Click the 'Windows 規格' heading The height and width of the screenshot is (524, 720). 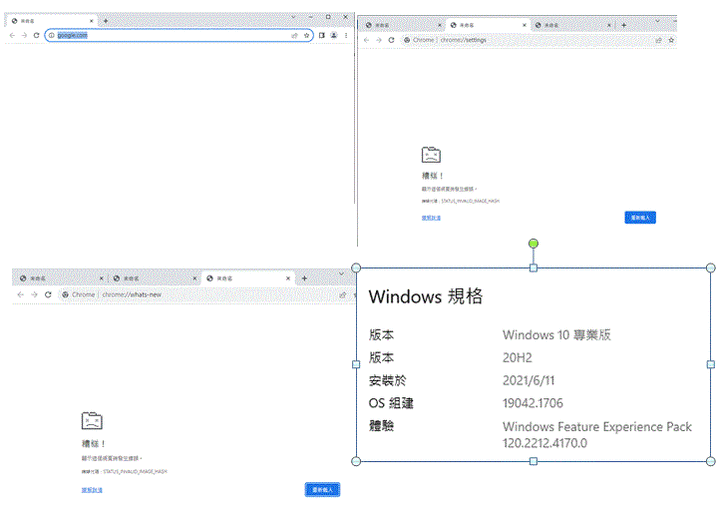click(426, 296)
